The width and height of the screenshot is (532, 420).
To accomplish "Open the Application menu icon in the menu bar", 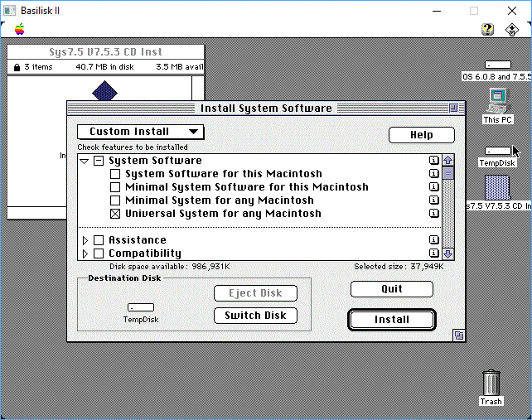I will (511, 30).
